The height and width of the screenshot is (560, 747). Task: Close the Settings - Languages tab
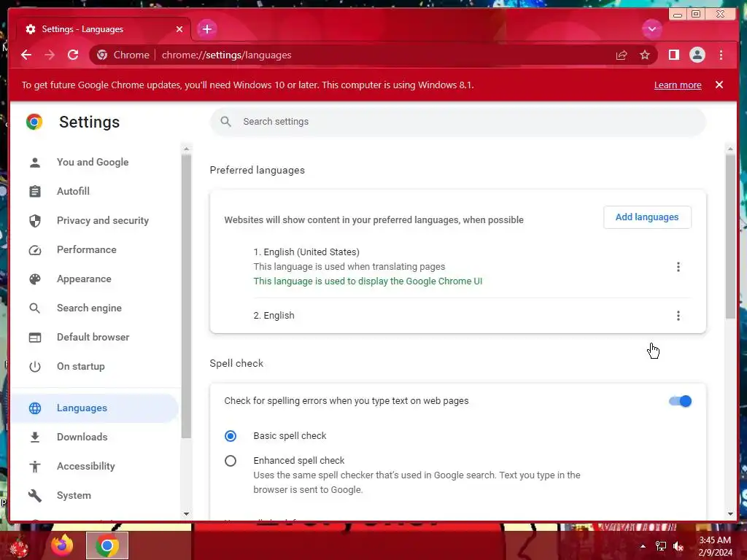coord(179,29)
